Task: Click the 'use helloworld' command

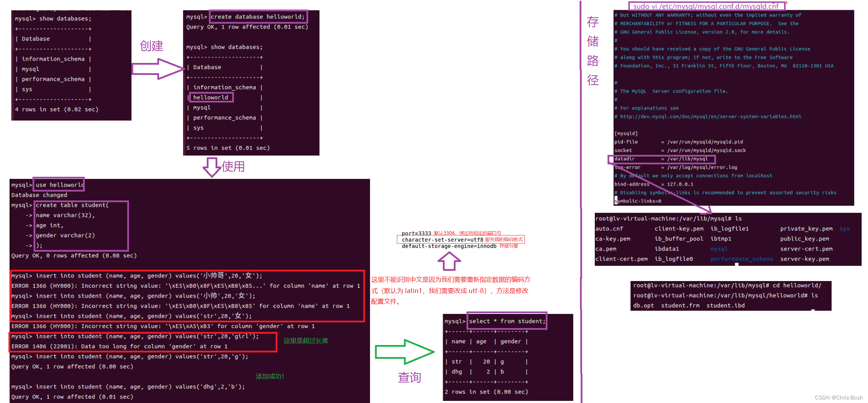Action: 59,185
